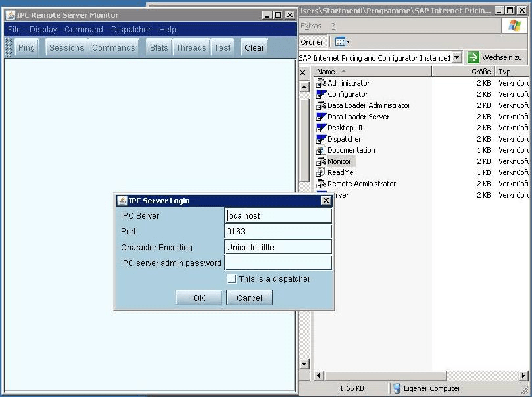Click the horizontal scrollbar left arrow
The width and height of the screenshot is (532, 397).
click(x=318, y=376)
